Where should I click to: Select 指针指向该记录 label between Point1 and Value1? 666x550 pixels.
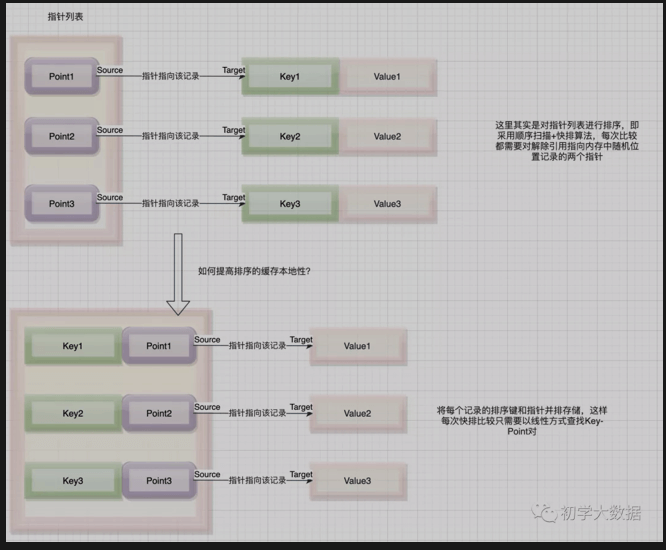(x=257, y=346)
